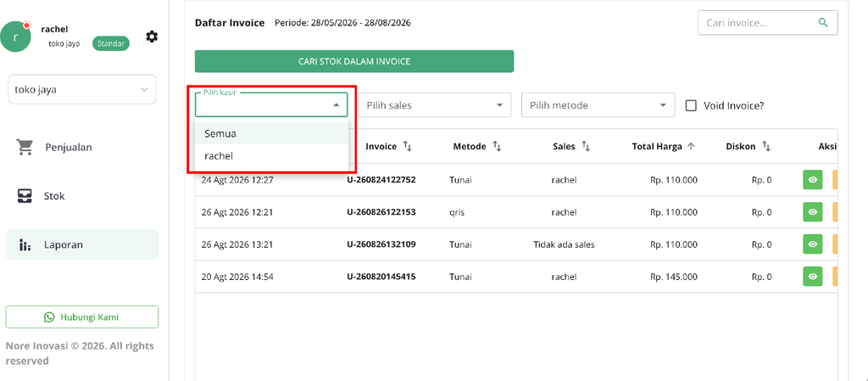Click the search magnifier icon
The width and height of the screenshot is (868, 381).
(x=823, y=23)
